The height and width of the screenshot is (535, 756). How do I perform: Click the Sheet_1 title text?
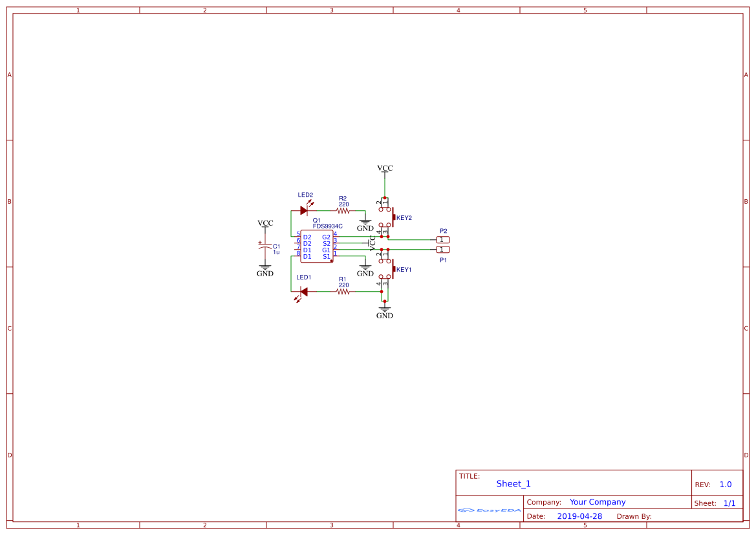(x=513, y=484)
